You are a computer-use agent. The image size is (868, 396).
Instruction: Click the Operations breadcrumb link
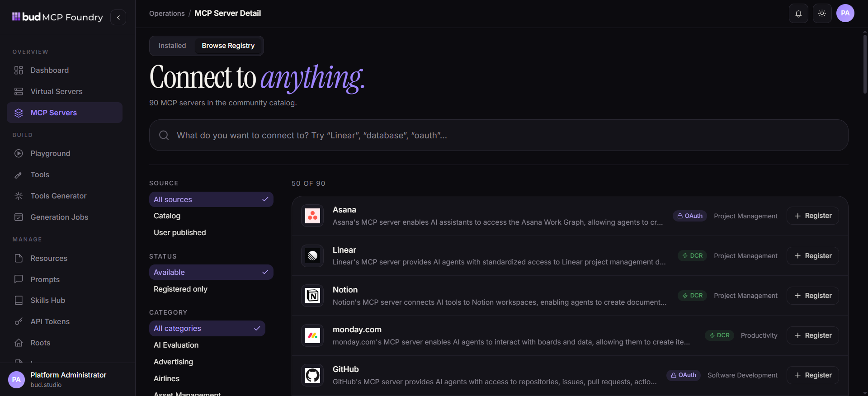pos(167,14)
